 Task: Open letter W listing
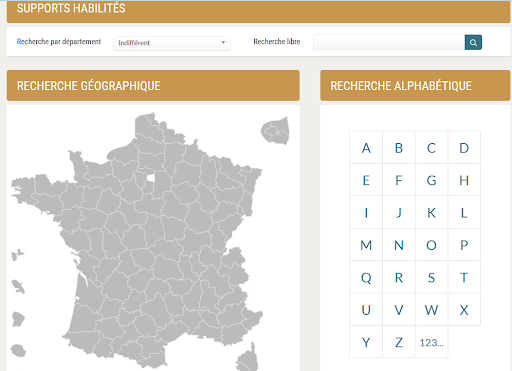tap(431, 309)
